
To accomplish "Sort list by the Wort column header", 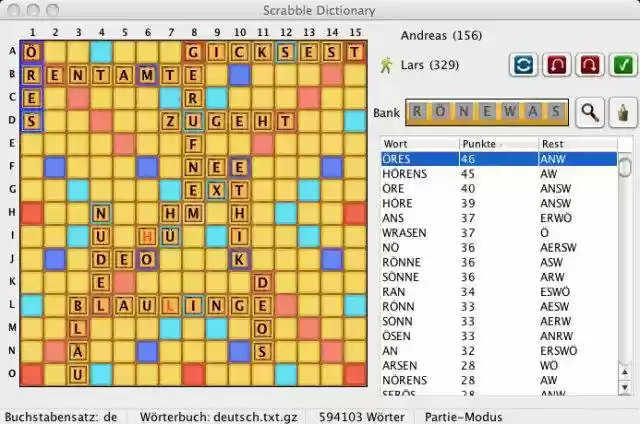I will 420,144.
